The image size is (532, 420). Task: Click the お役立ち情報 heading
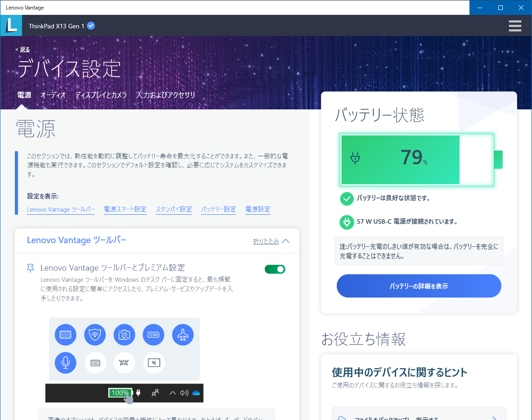coord(363,339)
